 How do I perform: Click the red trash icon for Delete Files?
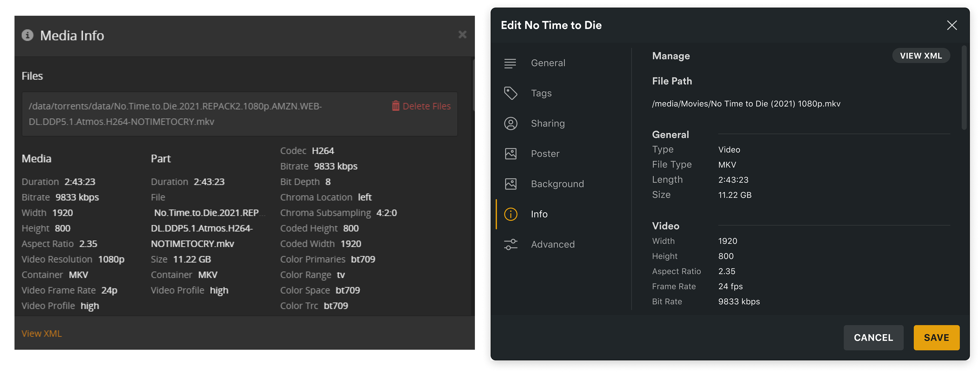point(396,106)
